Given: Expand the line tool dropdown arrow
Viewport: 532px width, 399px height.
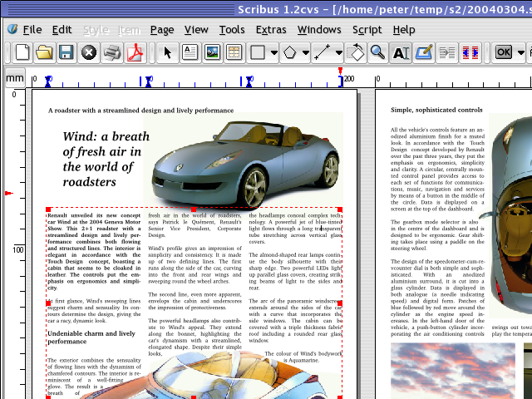Looking at the screenshot, I should (x=339, y=52).
